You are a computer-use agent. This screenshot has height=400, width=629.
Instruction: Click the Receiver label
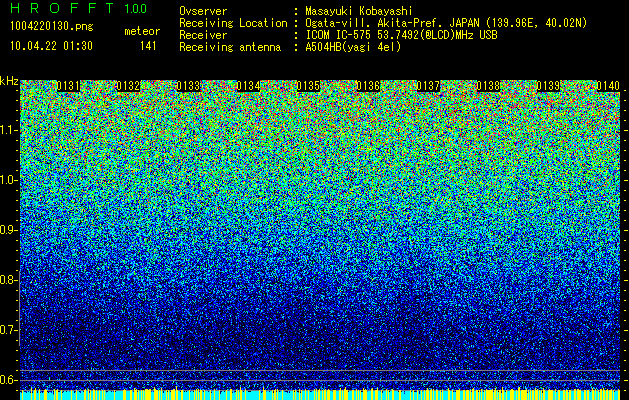(203, 35)
